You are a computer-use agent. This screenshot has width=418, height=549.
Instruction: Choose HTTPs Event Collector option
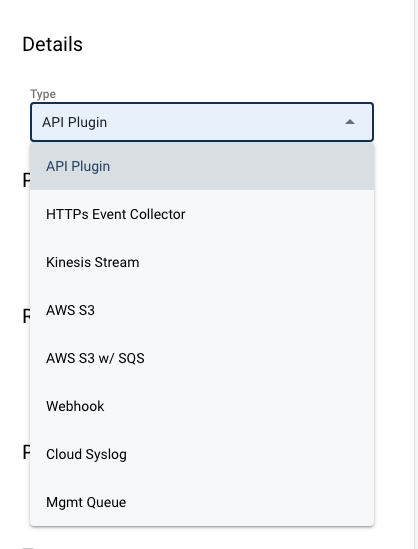coord(202,214)
